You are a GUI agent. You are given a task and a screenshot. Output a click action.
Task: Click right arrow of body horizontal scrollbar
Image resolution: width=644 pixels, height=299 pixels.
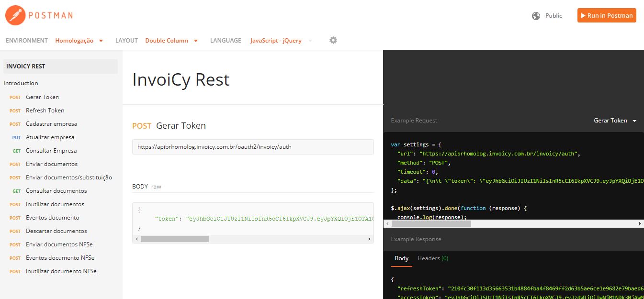pyautogui.click(x=369, y=239)
